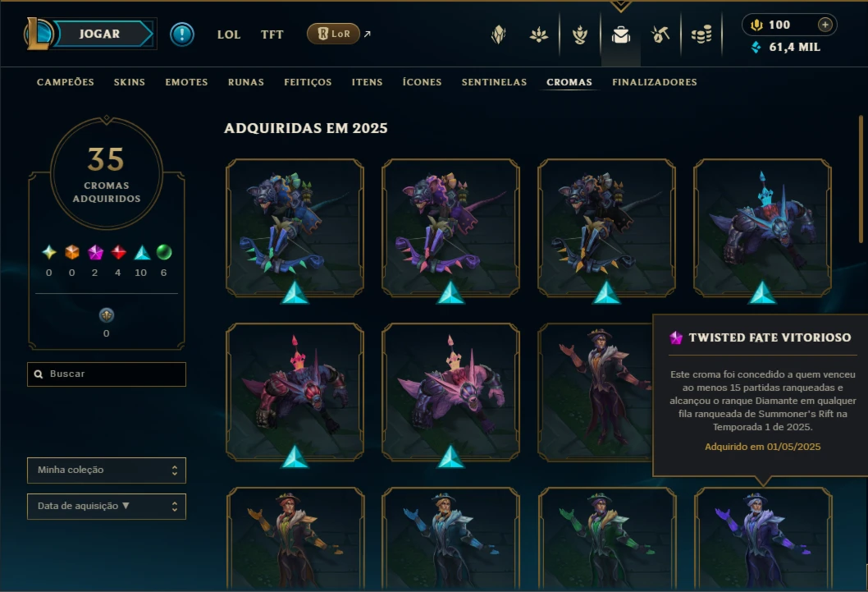Open the Collection backpack icon

(620, 34)
